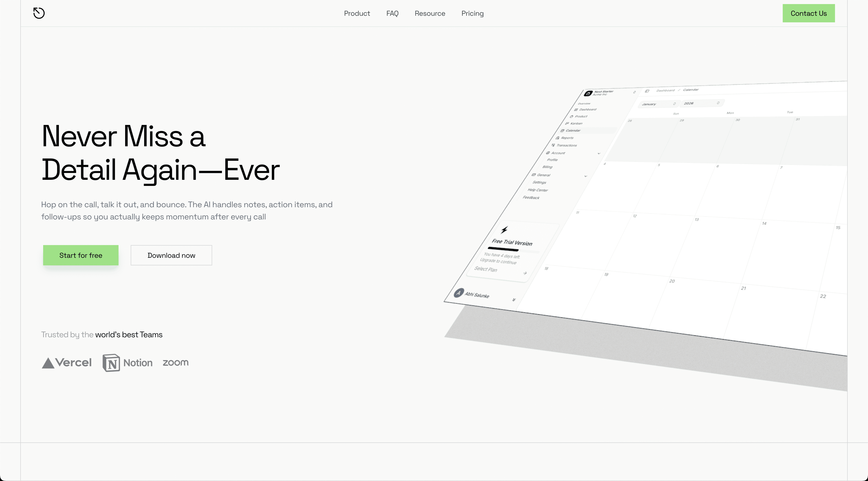Open Settings under General
Viewport: 868px width, 481px height.
(x=540, y=182)
